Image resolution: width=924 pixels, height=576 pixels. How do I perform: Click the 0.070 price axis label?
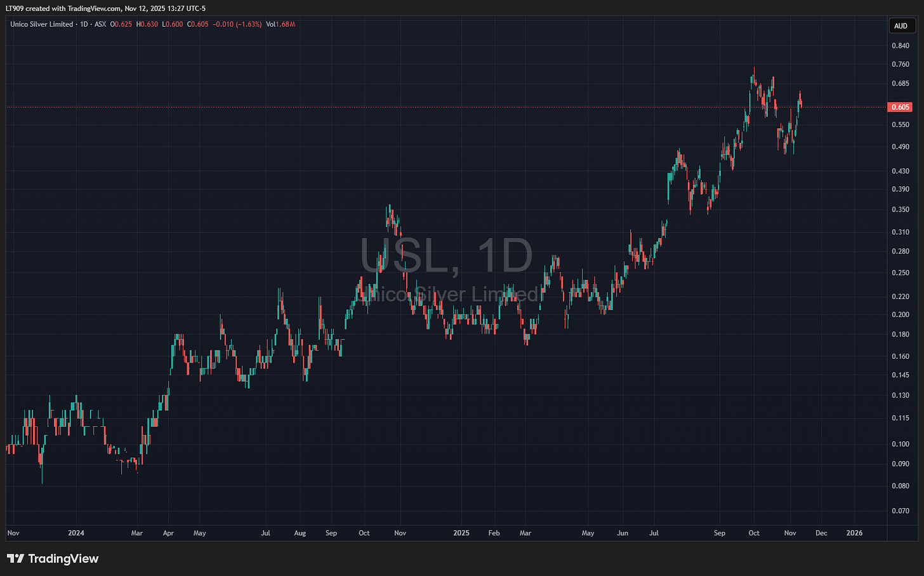coord(900,511)
